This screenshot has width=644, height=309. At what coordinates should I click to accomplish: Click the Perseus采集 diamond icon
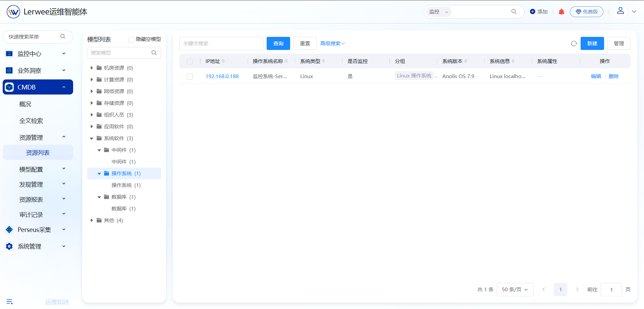9,230
